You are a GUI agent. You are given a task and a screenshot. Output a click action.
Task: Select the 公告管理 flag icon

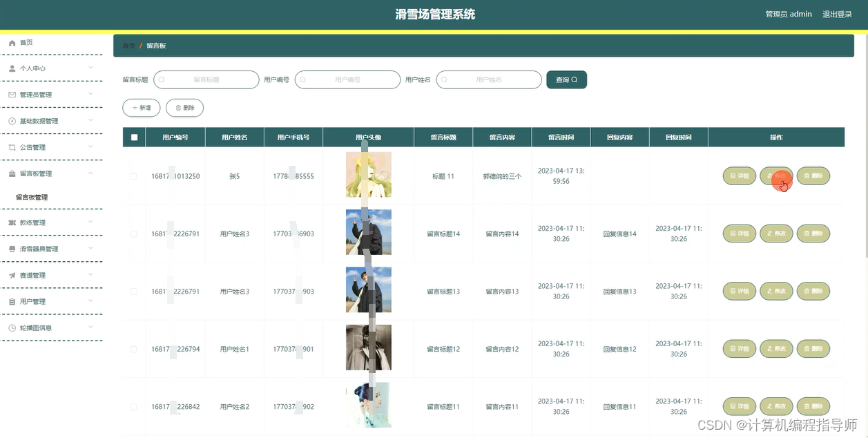pos(12,147)
